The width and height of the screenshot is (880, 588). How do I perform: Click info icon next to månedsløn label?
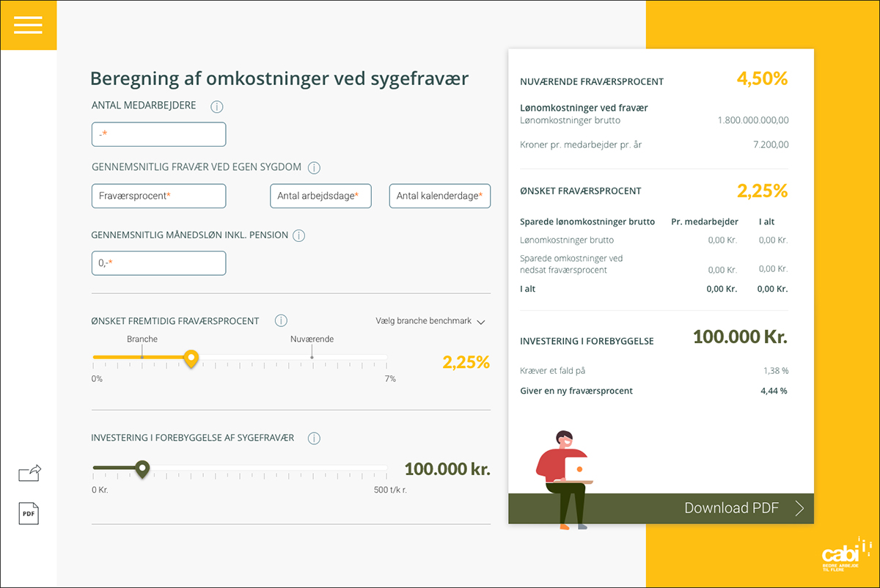click(298, 236)
